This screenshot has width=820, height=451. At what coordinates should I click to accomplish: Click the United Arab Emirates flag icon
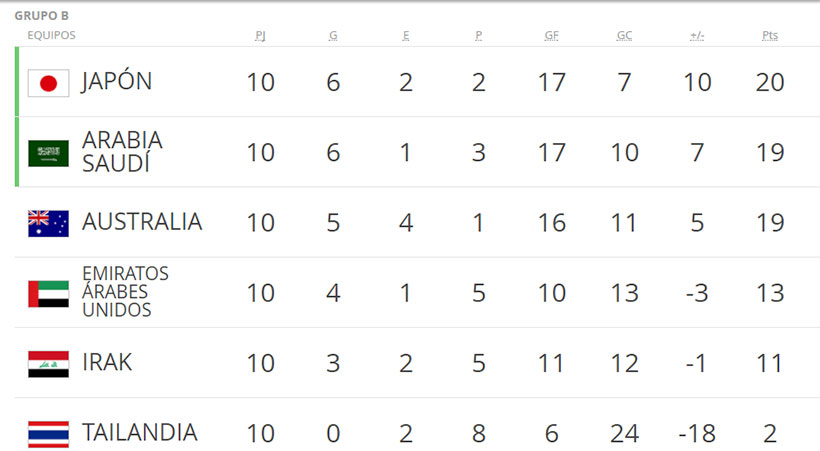click(48, 294)
